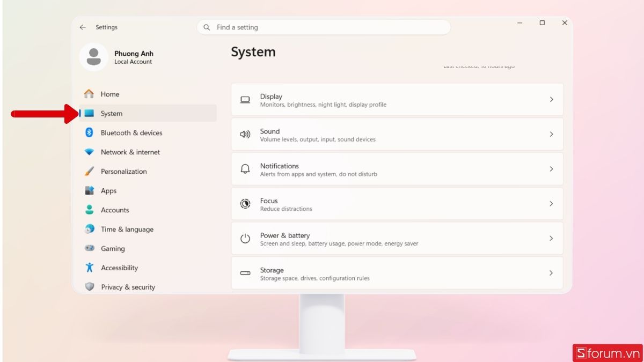
Task: Click the Accounts person icon
Action: coord(90,210)
